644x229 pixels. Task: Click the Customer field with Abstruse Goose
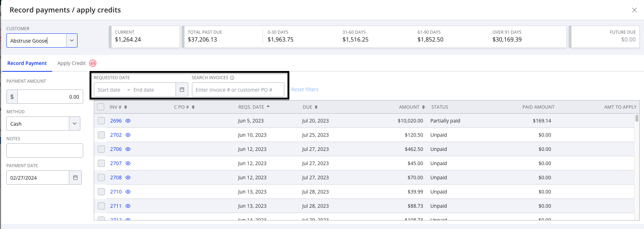(36, 40)
